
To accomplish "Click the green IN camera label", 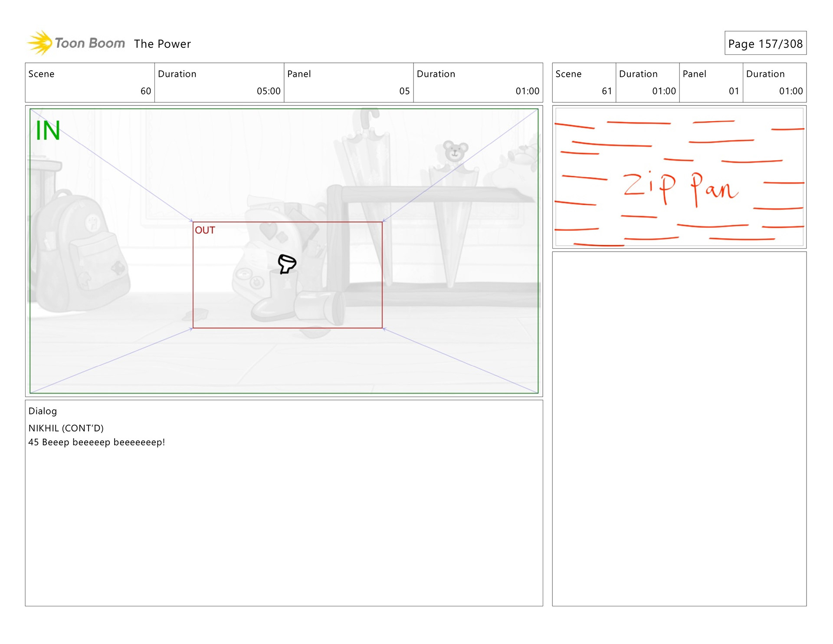I will (x=48, y=131).
